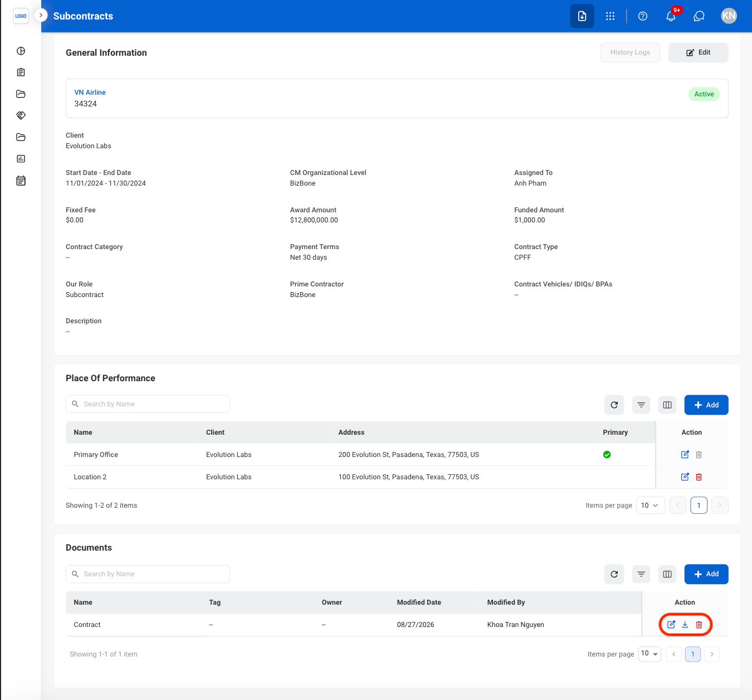Configure columns for Place Of Performance table
752x700 pixels.
click(x=667, y=405)
